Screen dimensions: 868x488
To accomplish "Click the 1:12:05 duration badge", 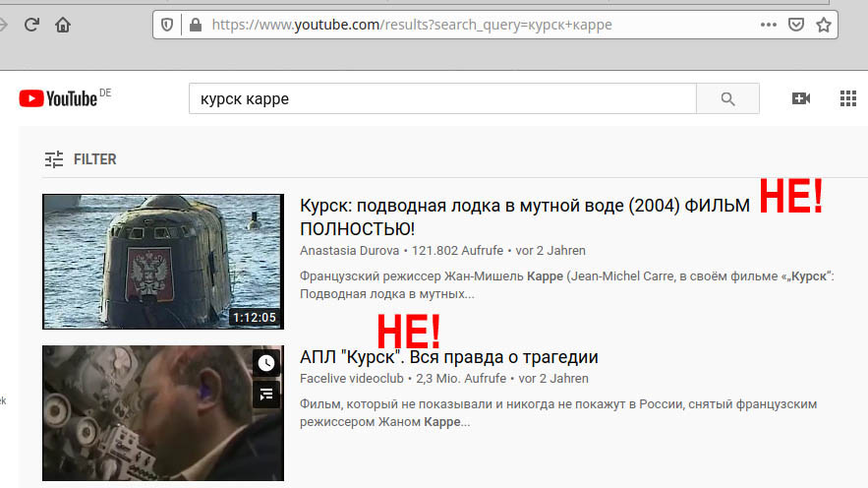I will coord(254,318).
